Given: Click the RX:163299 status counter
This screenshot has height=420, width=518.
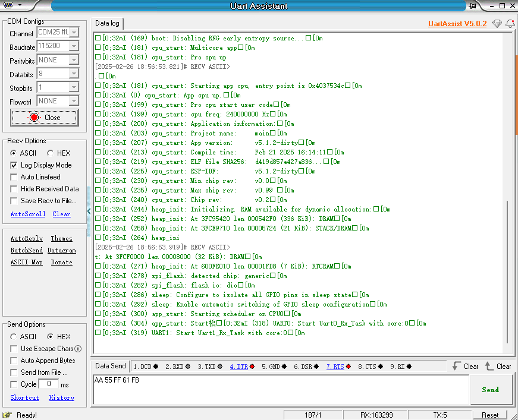Looking at the screenshot, I should click(x=376, y=415).
